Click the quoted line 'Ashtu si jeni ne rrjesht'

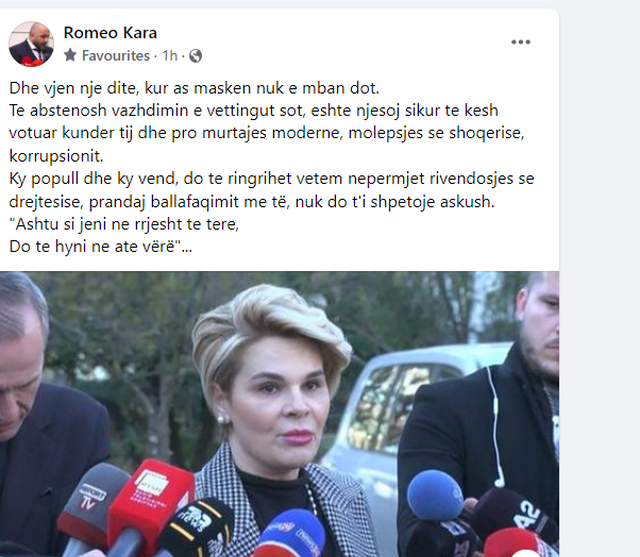[124, 224]
